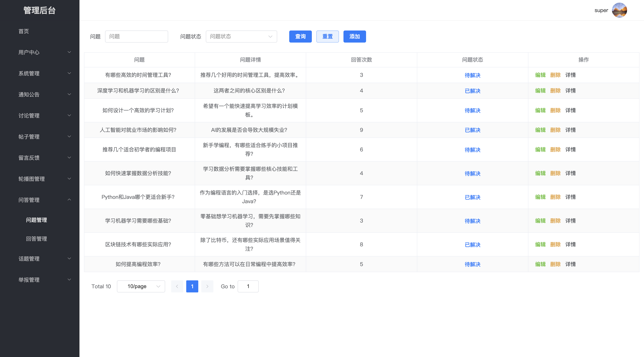Click the 添加 add button
The width and height of the screenshot is (644, 357).
355,36
